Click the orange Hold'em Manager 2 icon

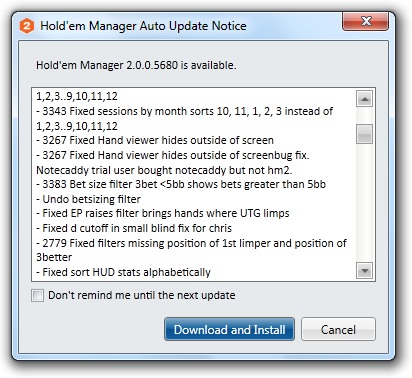coord(27,26)
